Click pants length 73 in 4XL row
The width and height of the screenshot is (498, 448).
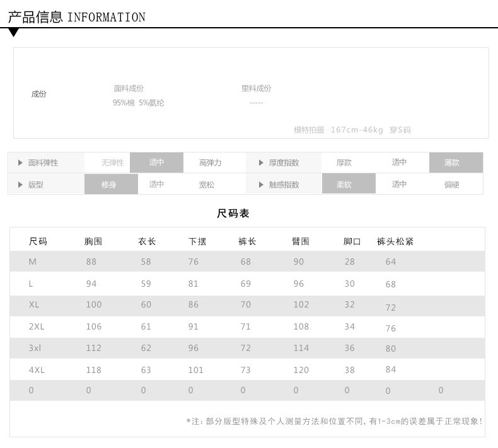click(245, 370)
